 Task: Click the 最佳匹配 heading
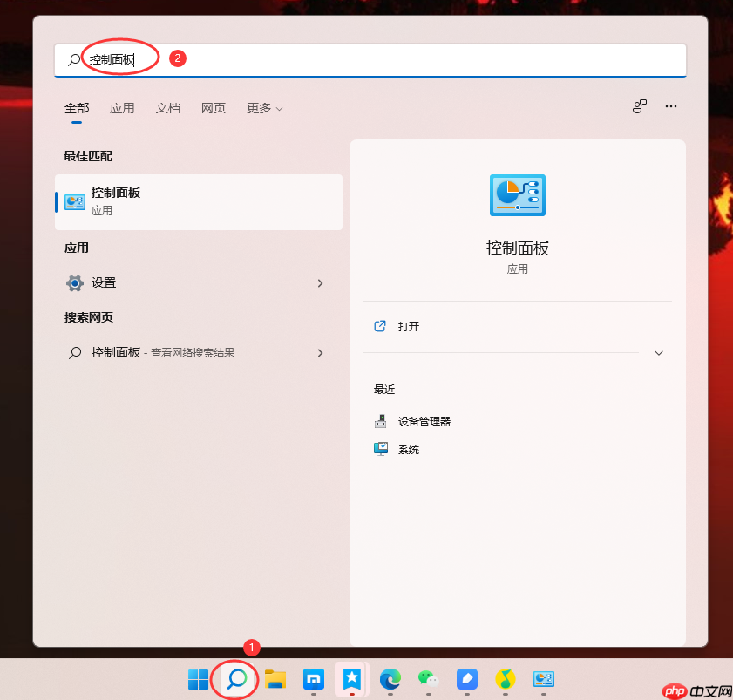point(88,156)
